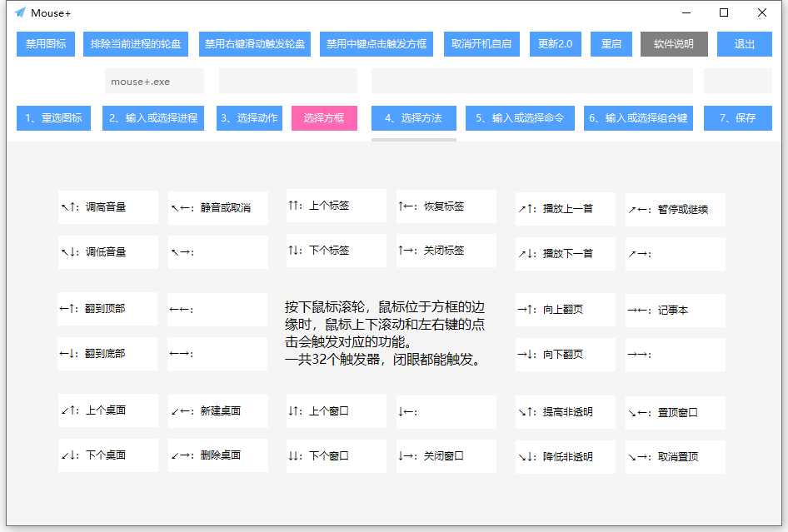
Task: Open the gray 软件说明 button
Action: [x=674, y=44]
